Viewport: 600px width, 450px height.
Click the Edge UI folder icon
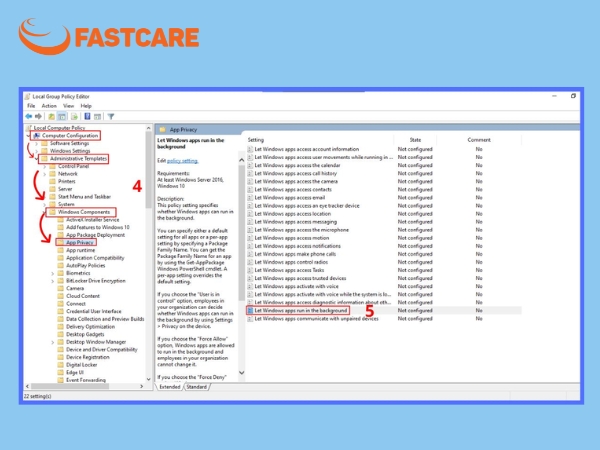click(x=60, y=373)
